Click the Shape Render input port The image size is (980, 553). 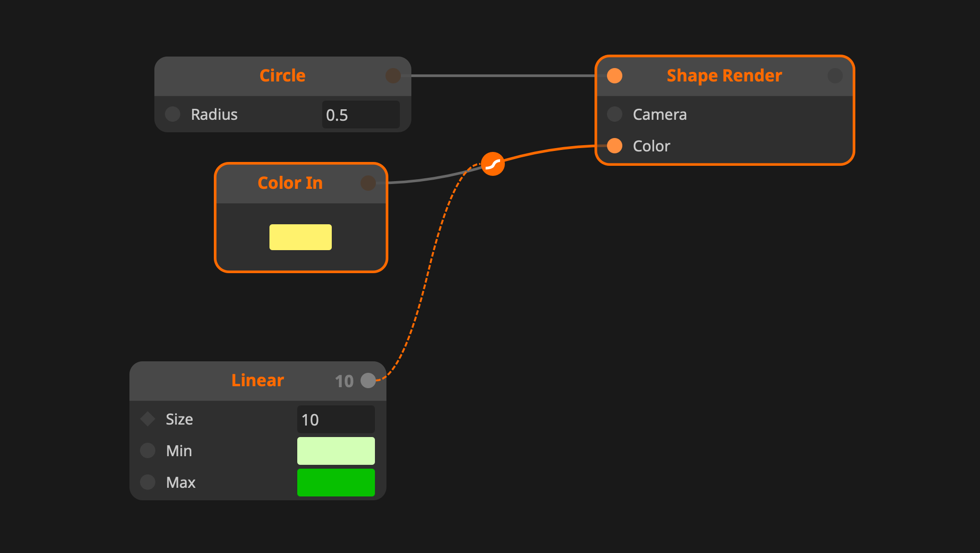[615, 76]
